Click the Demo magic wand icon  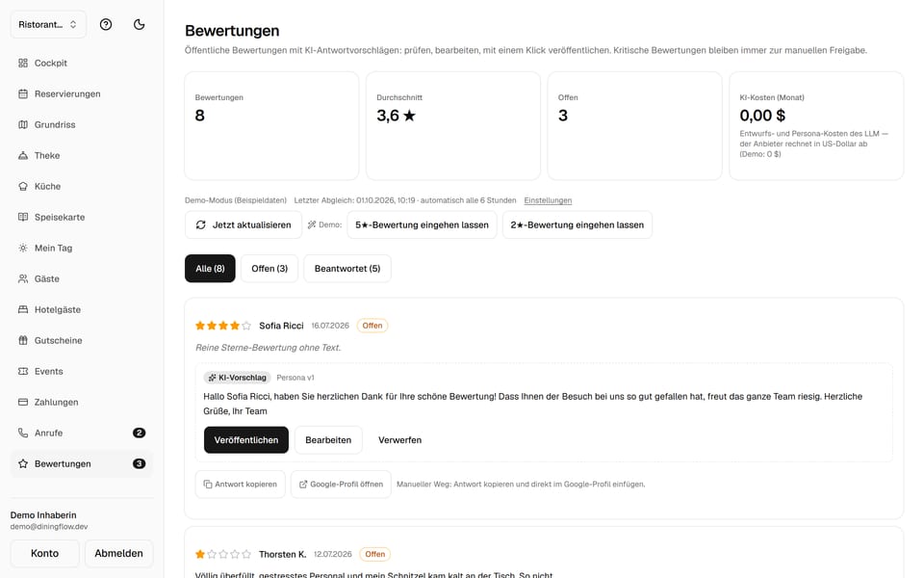[312, 224]
